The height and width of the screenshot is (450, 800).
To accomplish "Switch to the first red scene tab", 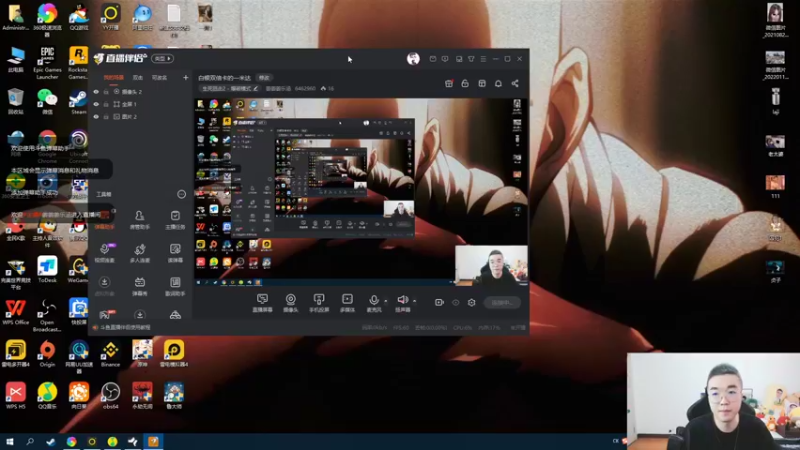I will coord(113,78).
